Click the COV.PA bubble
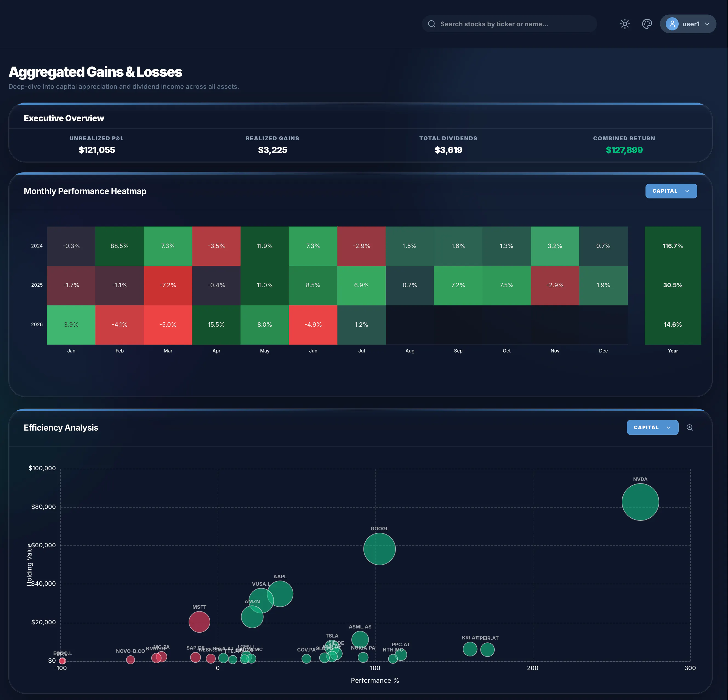Screen dimensions: 728x700 [x=306, y=658]
